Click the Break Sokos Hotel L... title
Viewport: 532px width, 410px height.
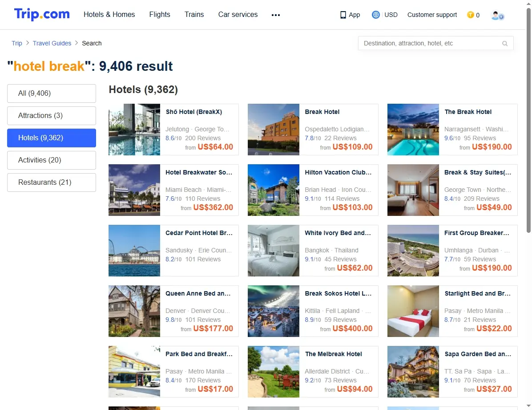tap(338, 293)
